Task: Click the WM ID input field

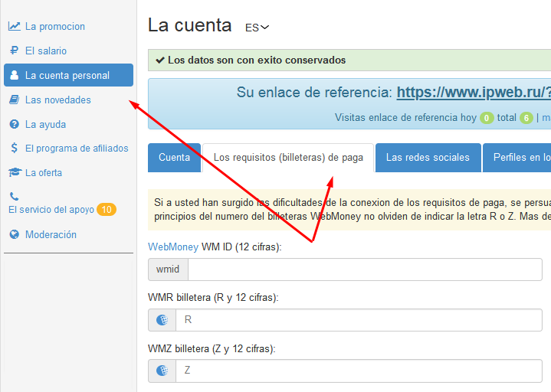Action: [365, 269]
